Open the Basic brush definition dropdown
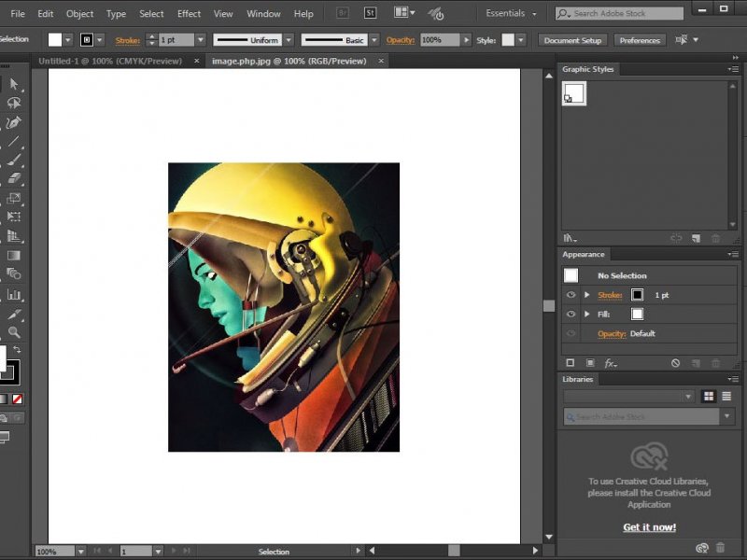Image resolution: width=747 pixels, height=560 pixels. pos(374,40)
